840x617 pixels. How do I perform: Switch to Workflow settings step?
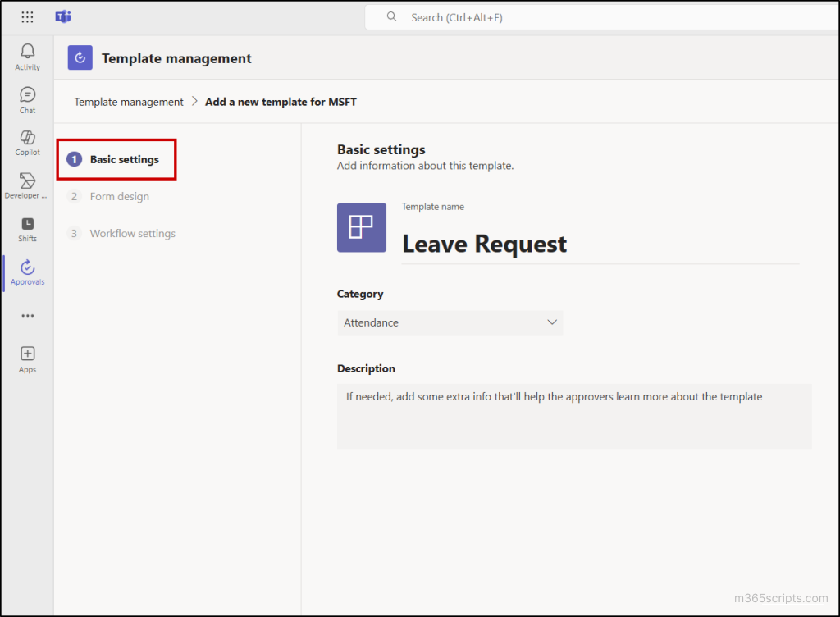[x=132, y=233]
